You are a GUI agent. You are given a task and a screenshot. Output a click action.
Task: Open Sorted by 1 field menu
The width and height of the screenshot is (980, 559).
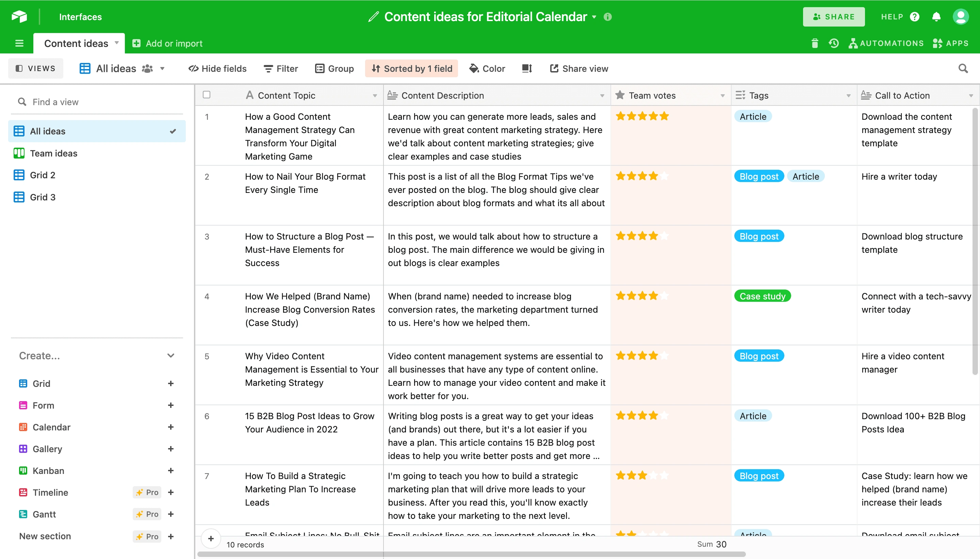[411, 68]
